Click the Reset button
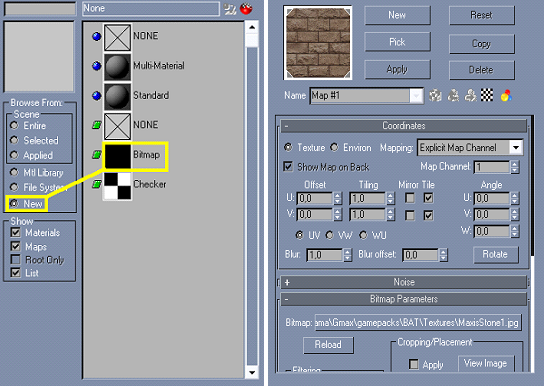Viewport: 544px width, 386px height. pyautogui.click(x=482, y=15)
